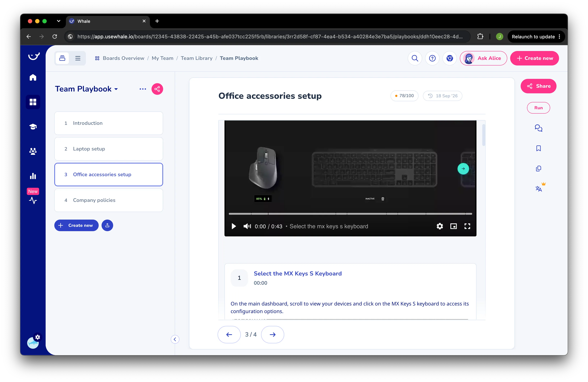Open the help question mark
588x382 pixels.
pyautogui.click(x=432, y=58)
